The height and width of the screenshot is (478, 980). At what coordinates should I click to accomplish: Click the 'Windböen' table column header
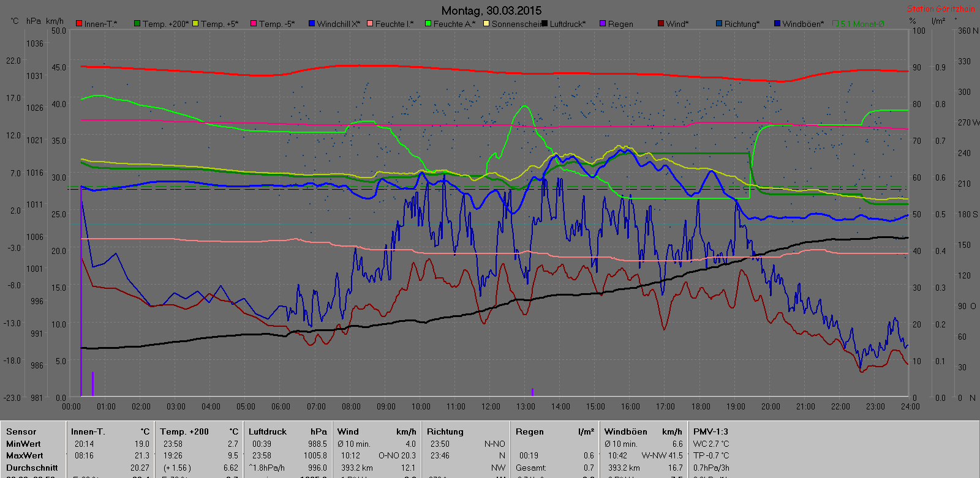625,431
